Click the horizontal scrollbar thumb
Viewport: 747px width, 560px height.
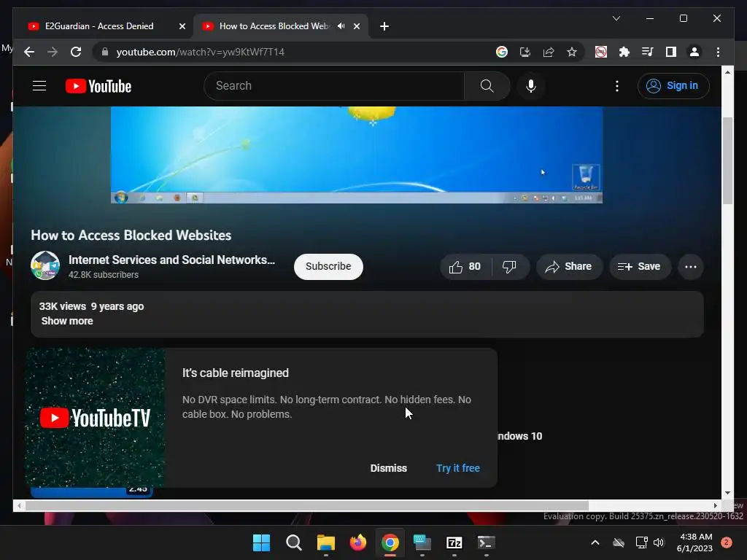(x=307, y=506)
